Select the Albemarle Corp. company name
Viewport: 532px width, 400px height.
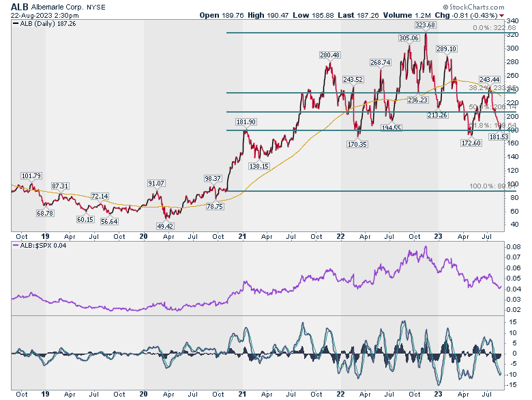(57, 7)
